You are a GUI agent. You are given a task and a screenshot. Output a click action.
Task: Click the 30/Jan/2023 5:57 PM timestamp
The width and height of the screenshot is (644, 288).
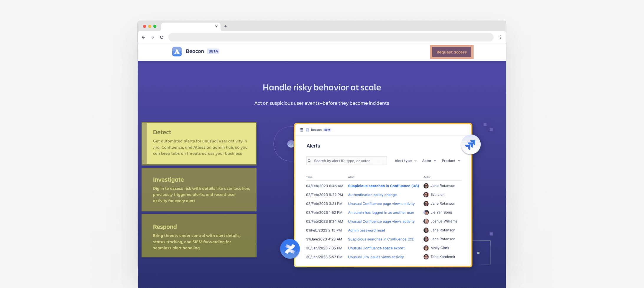(x=324, y=257)
